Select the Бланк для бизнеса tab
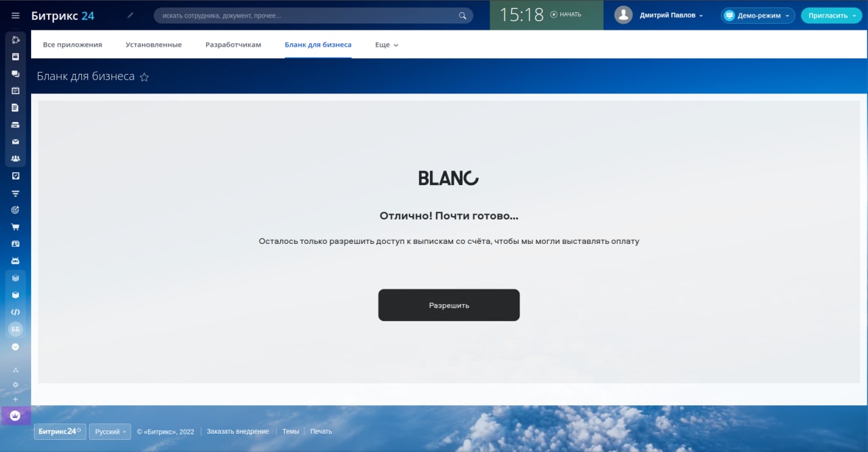 [x=318, y=45]
